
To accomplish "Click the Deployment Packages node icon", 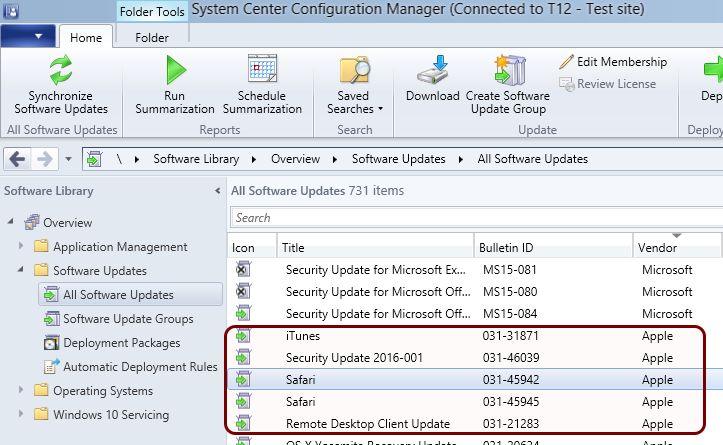I will (x=51, y=343).
